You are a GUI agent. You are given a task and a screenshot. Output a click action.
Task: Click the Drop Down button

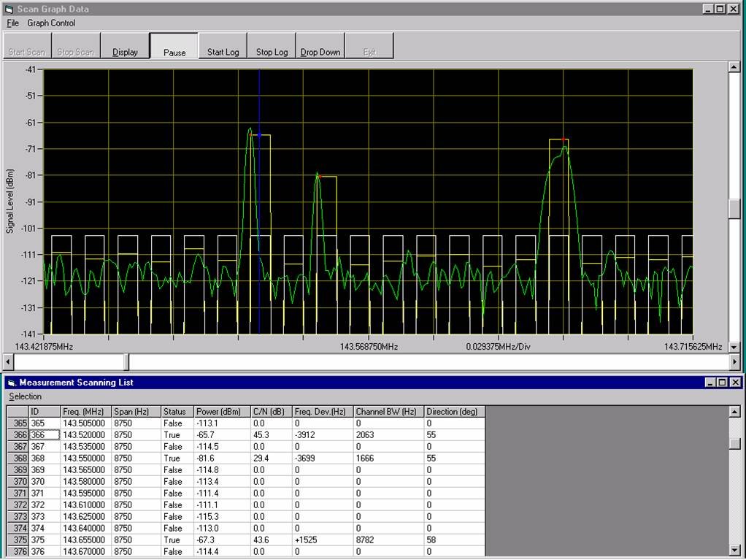[x=320, y=46]
